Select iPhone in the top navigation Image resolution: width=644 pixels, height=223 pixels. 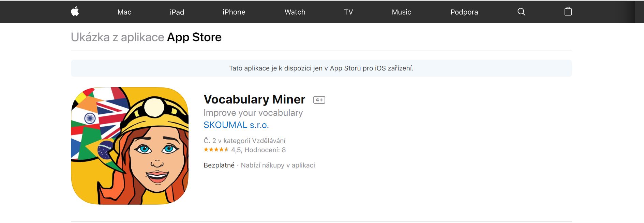[x=234, y=12]
